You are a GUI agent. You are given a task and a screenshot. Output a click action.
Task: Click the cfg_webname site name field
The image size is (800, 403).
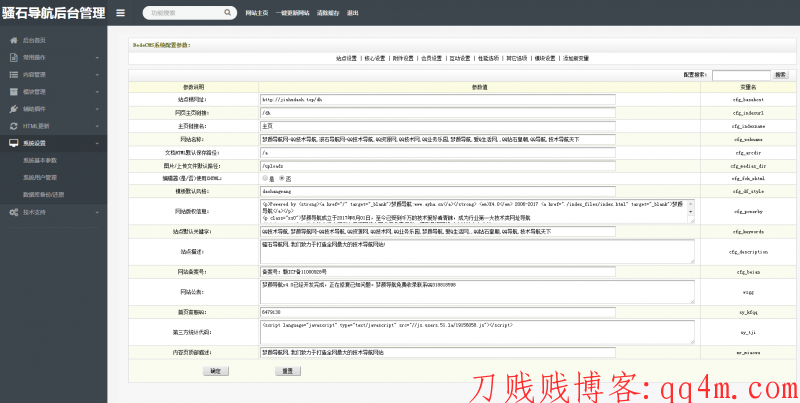pos(438,139)
